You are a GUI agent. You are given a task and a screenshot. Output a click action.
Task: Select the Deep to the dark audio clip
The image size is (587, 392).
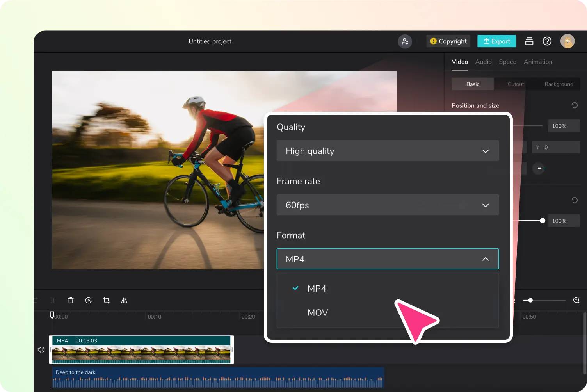218,378
